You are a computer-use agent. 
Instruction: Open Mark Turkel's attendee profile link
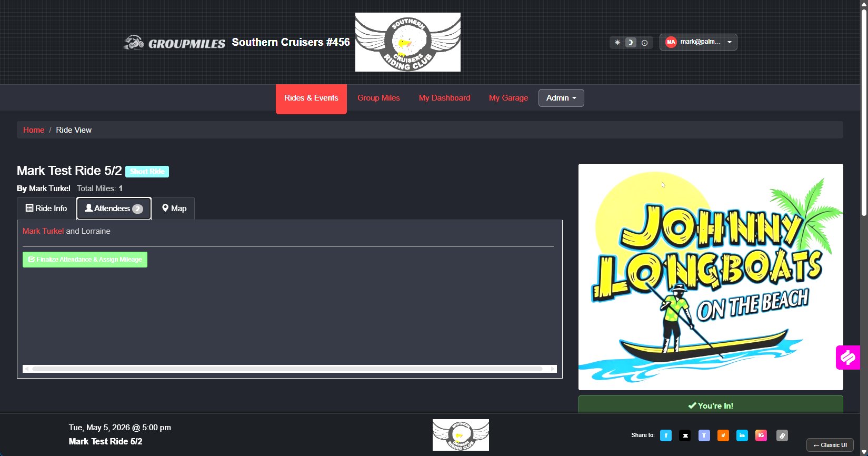point(43,231)
